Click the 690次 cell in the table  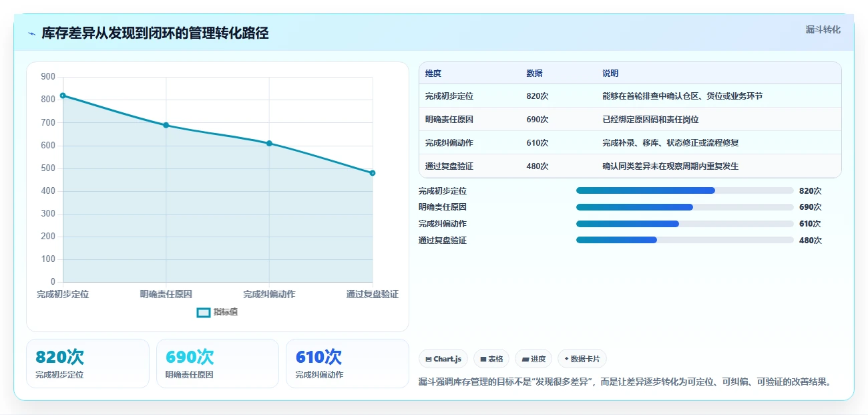[x=537, y=120]
